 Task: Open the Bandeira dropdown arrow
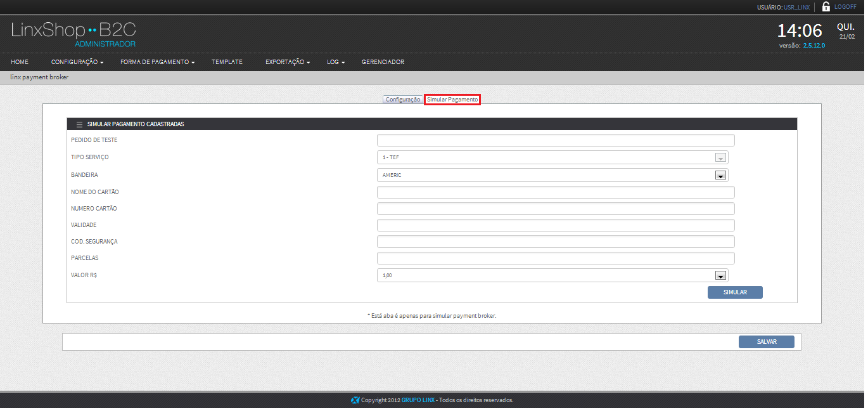pos(720,176)
